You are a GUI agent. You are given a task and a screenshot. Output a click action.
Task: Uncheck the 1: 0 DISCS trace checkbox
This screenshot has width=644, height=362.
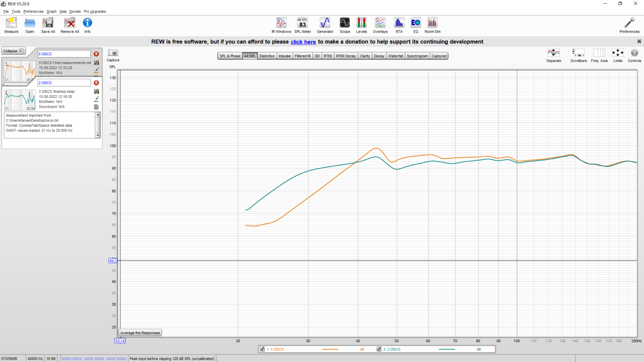262,349
